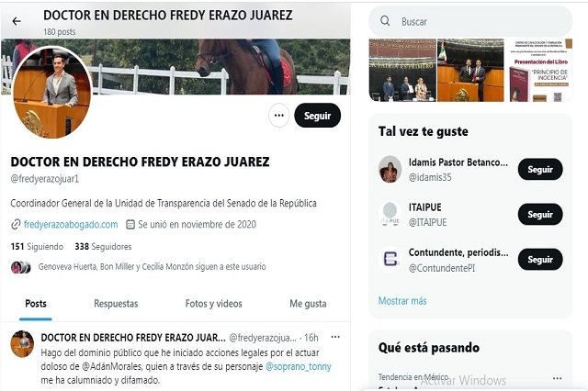Screen dimensions: 588x391
Task: Open trending topic options ellipsis
Action: click(x=558, y=378)
